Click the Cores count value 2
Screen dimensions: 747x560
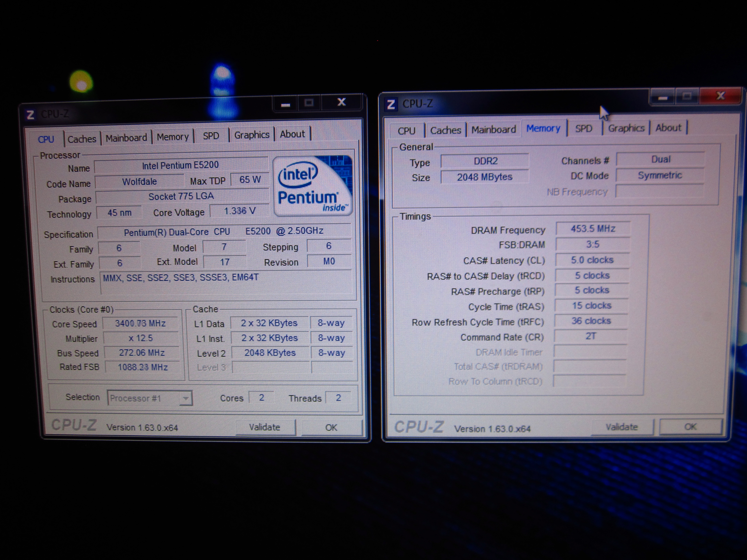click(261, 398)
